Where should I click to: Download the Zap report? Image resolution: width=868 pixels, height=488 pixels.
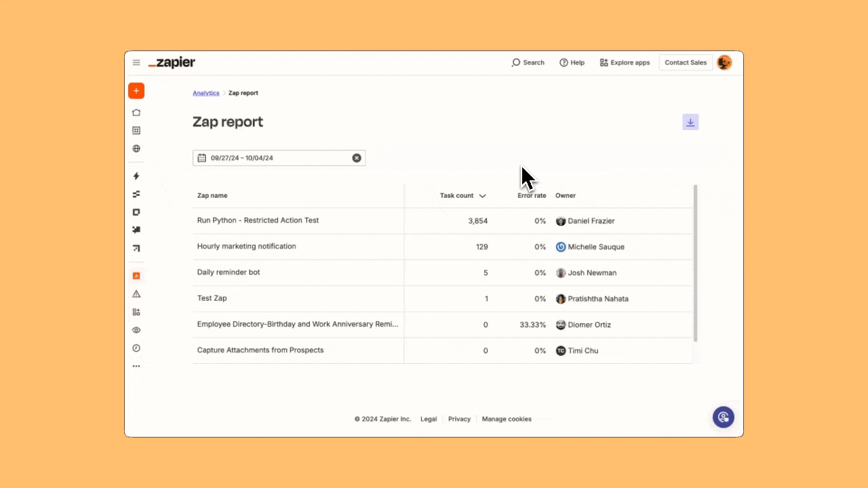point(690,122)
